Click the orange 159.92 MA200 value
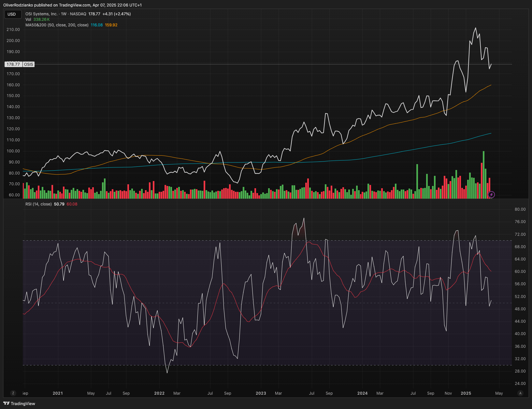Image resolution: width=532 pixels, height=409 pixels. 111,25
